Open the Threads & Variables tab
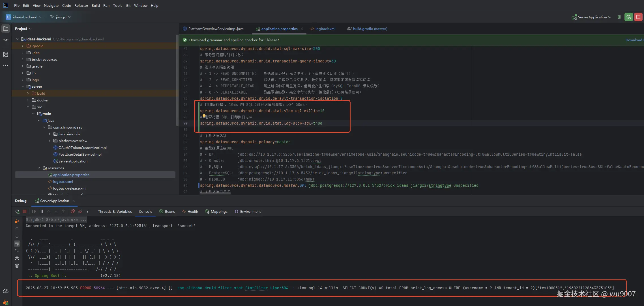 coord(115,211)
